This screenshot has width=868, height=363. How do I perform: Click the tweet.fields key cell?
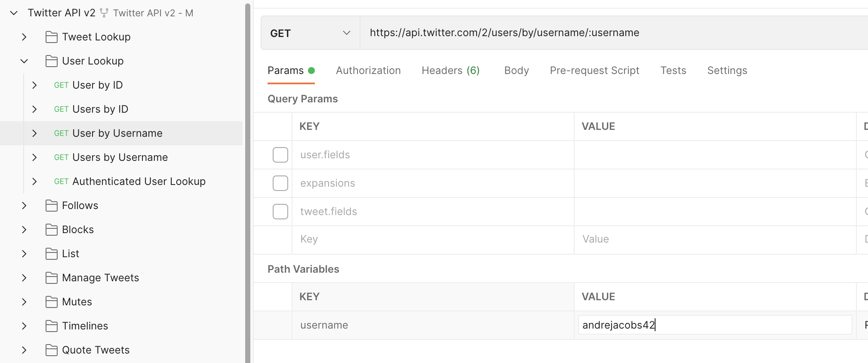click(433, 212)
